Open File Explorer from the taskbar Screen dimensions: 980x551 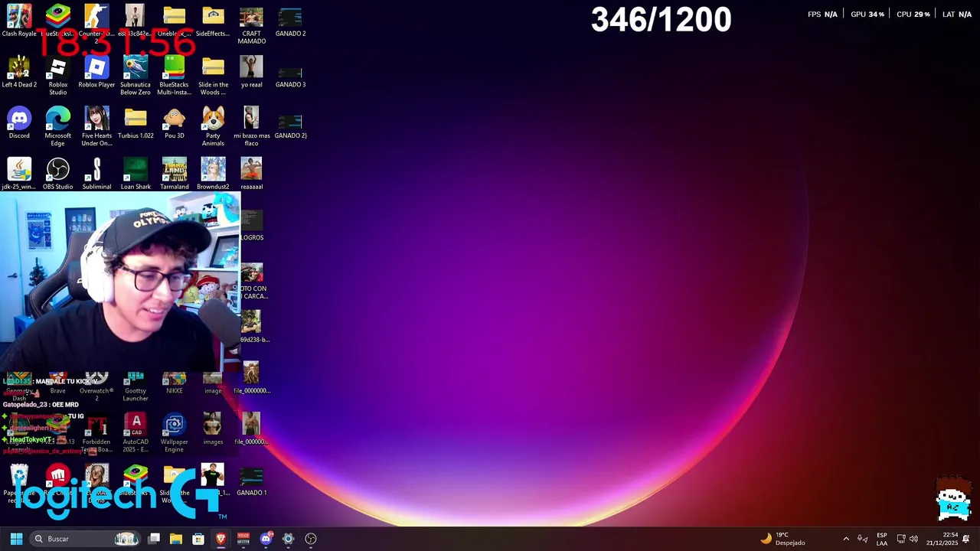[x=176, y=539]
